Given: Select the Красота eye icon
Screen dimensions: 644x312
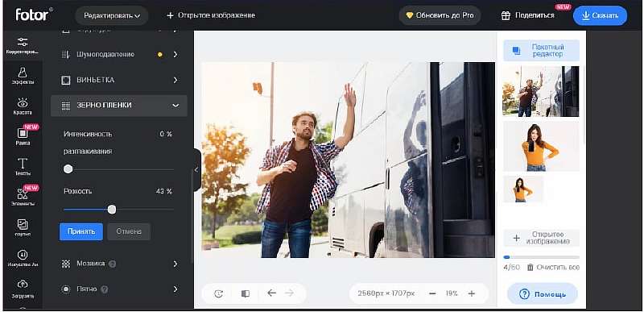Looking at the screenshot, I should pos(23,106).
